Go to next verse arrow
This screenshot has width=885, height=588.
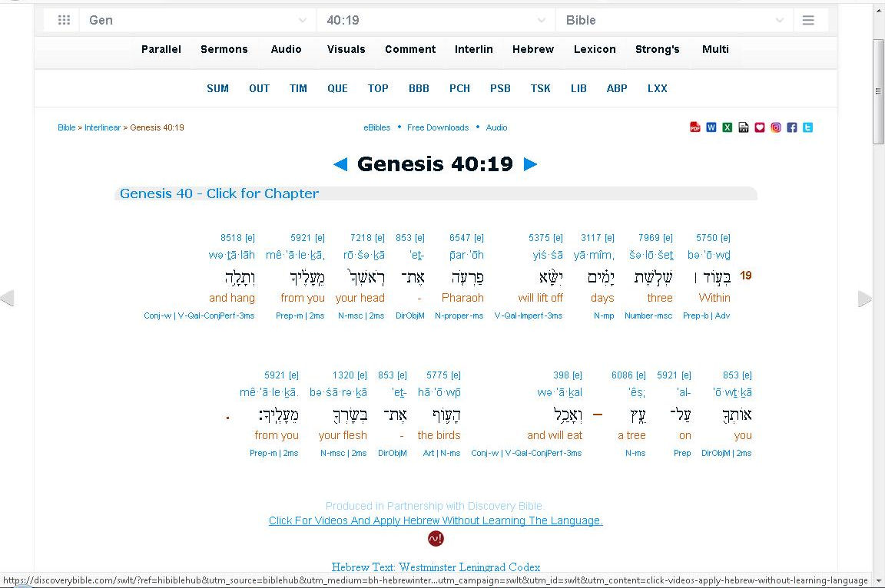(530, 164)
